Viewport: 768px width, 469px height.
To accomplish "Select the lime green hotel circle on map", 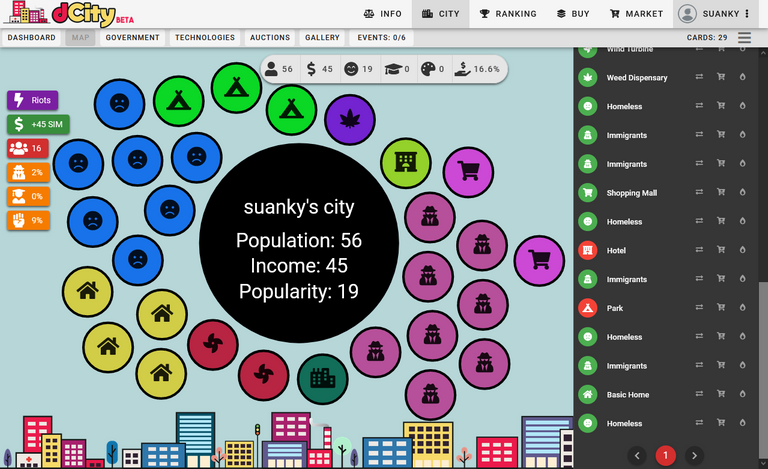I will pyautogui.click(x=406, y=163).
